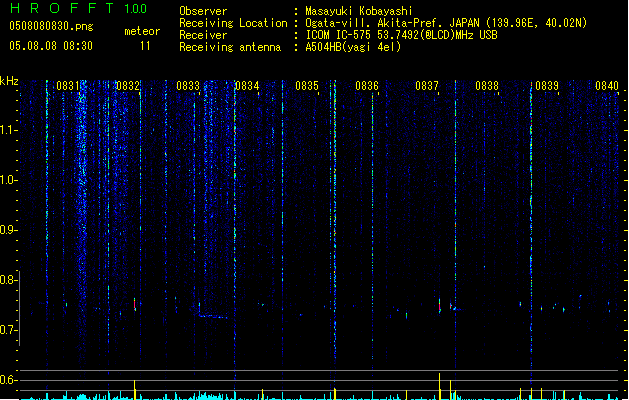This screenshot has width=629, height=400.
Task: Click the 0831 time marker
Action: [67, 86]
